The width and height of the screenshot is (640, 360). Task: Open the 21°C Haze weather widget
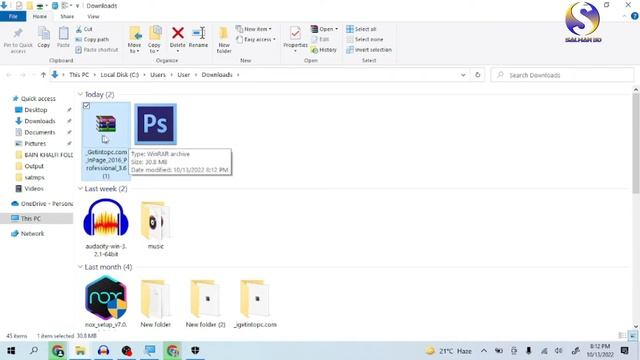point(449,351)
